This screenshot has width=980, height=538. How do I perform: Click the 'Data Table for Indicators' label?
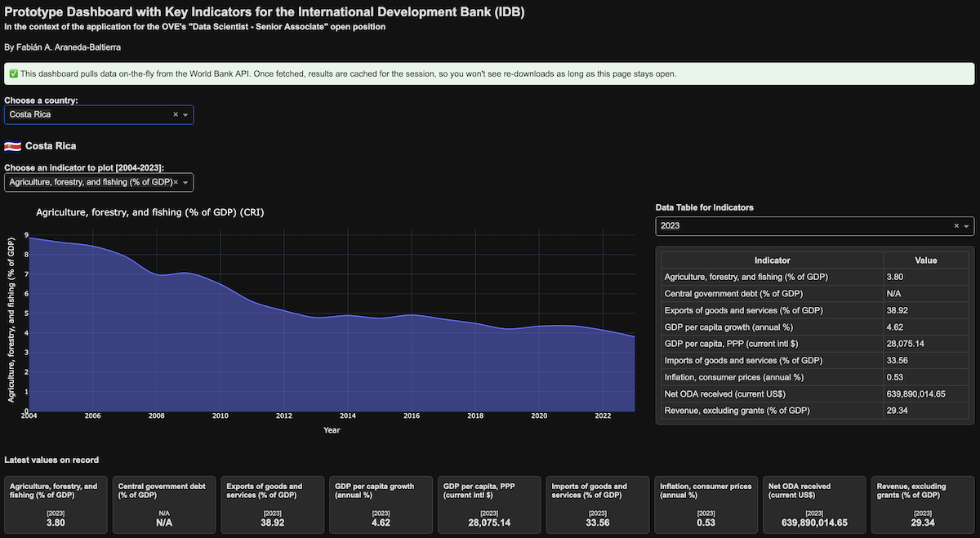705,207
